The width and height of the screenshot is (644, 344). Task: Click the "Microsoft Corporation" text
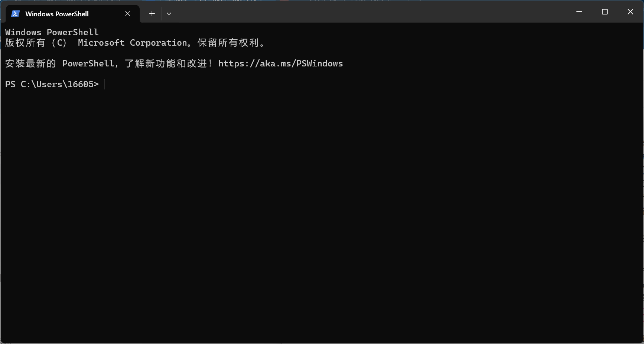[132, 43]
